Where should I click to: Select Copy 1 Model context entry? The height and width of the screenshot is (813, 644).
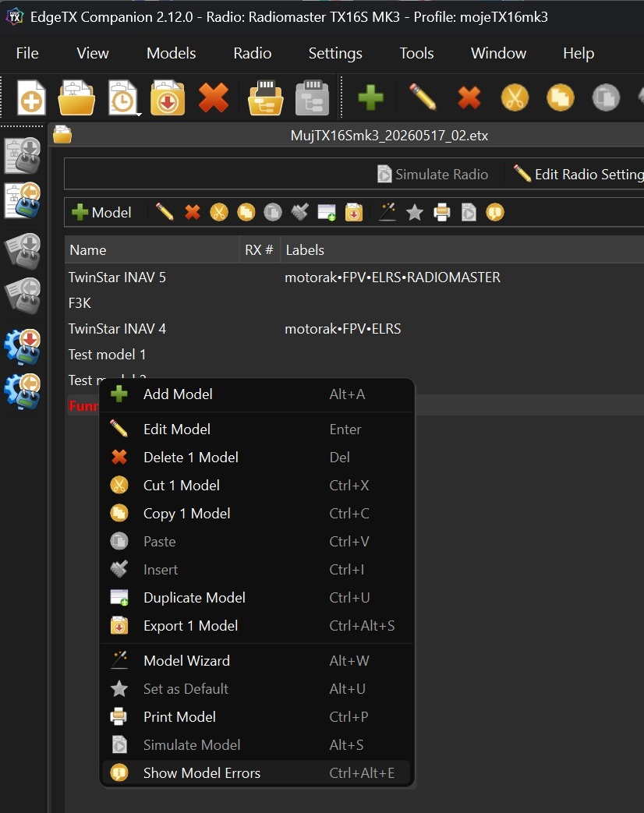257,514
